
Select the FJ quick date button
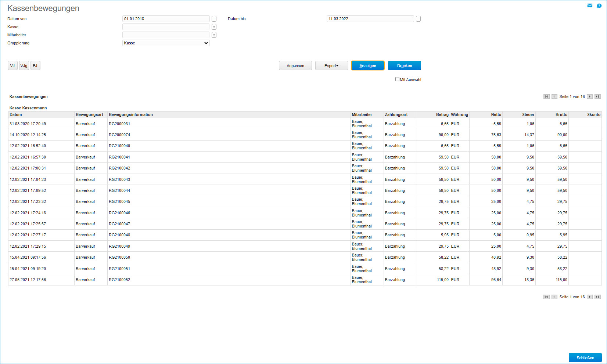coord(35,66)
